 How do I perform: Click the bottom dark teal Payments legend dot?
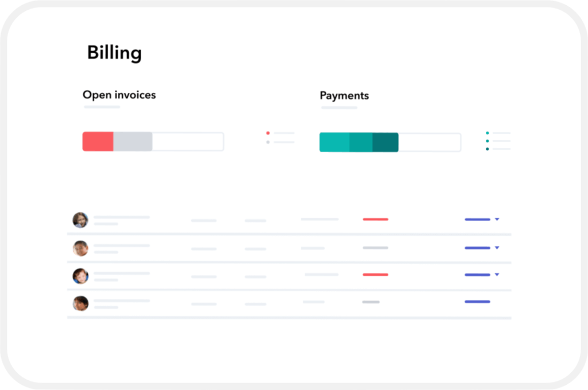[487, 149]
